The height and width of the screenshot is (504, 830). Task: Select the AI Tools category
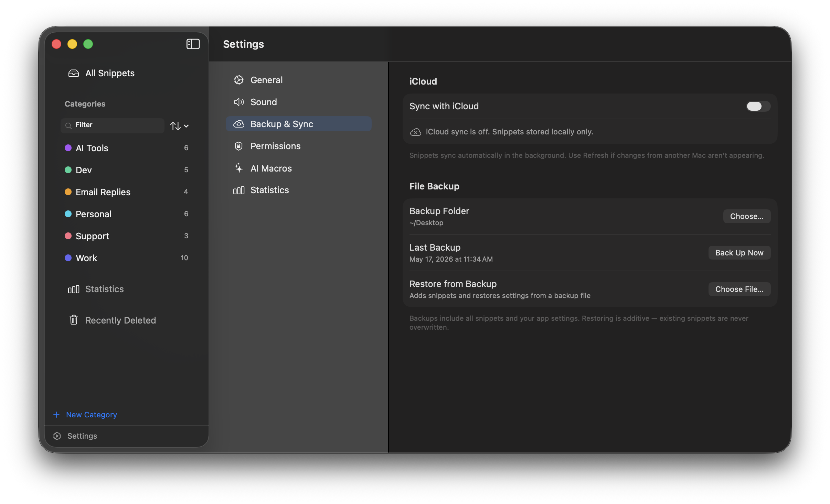[126, 148]
